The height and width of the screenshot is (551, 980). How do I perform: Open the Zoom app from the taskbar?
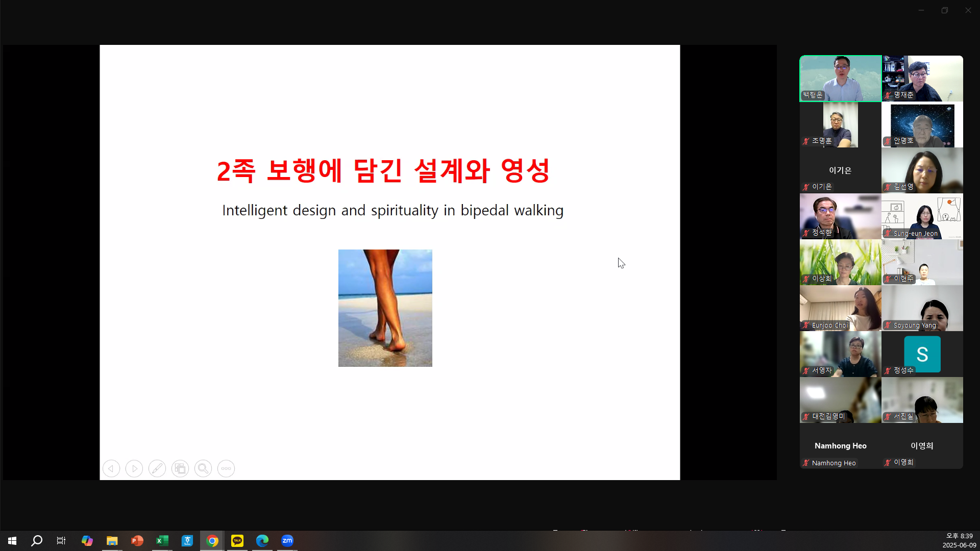point(287,541)
